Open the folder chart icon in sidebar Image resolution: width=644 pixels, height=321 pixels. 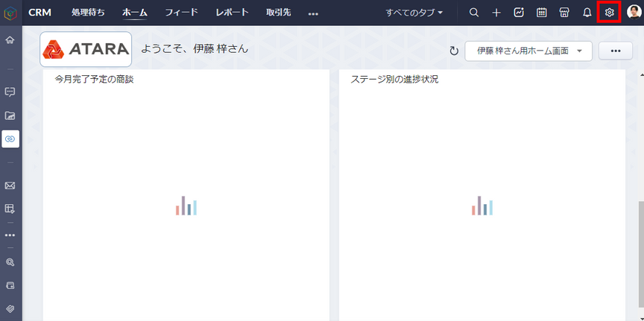(10, 115)
